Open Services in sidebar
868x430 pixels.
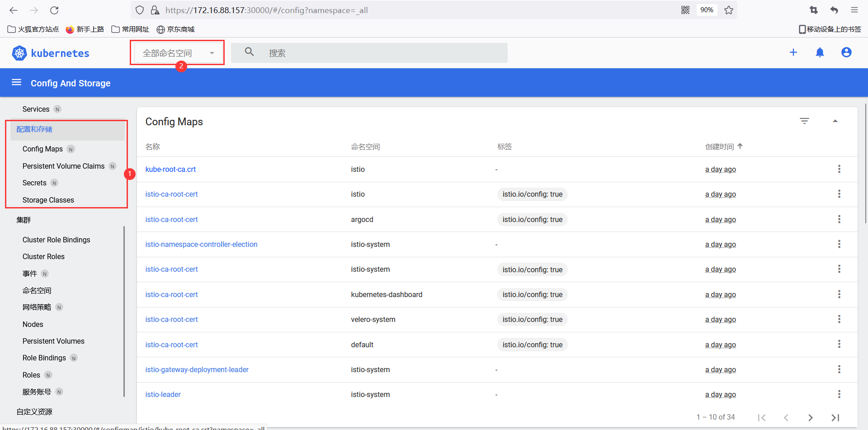pyautogui.click(x=36, y=109)
